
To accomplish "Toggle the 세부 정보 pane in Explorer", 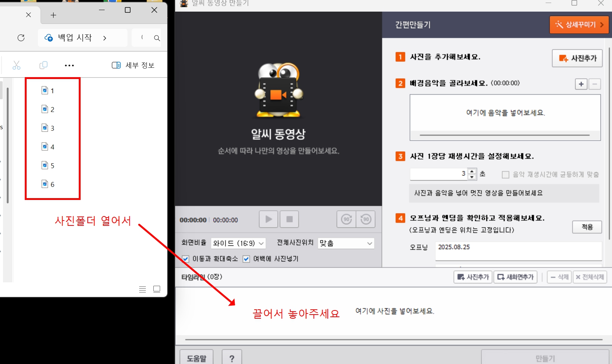I will coord(133,65).
